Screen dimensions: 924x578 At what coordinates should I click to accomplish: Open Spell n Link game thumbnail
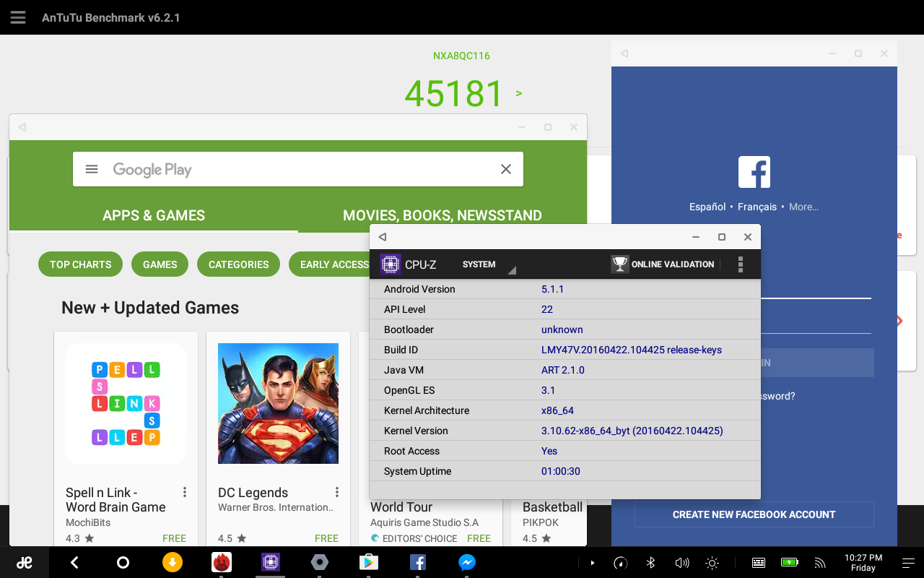pos(126,403)
